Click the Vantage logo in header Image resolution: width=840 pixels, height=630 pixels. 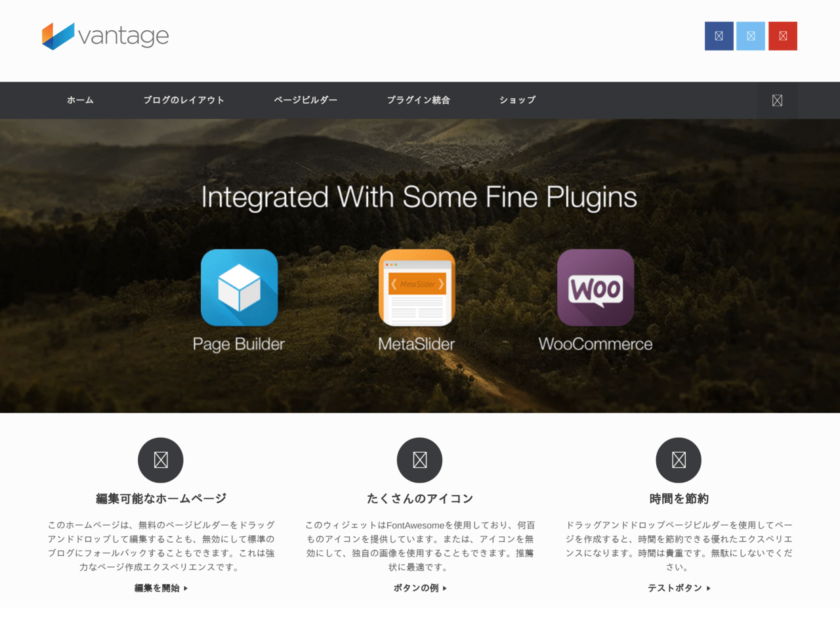pyautogui.click(x=106, y=35)
